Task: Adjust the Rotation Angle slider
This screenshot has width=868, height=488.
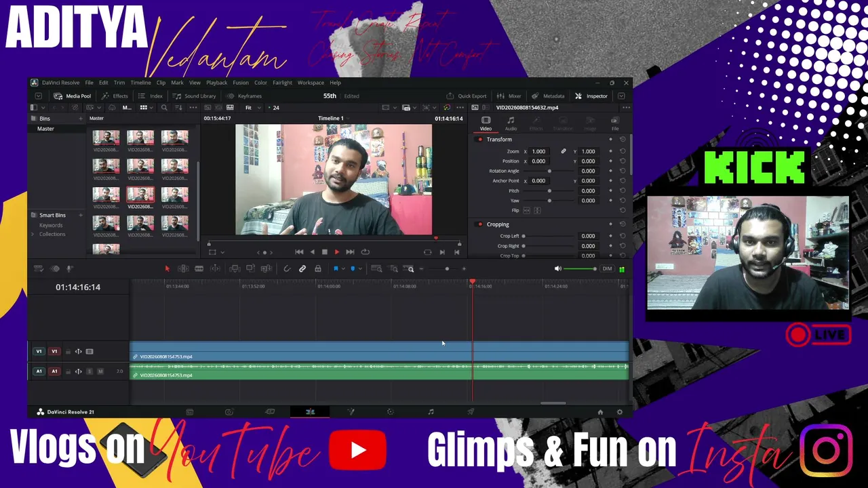Action: click(549, 171)
